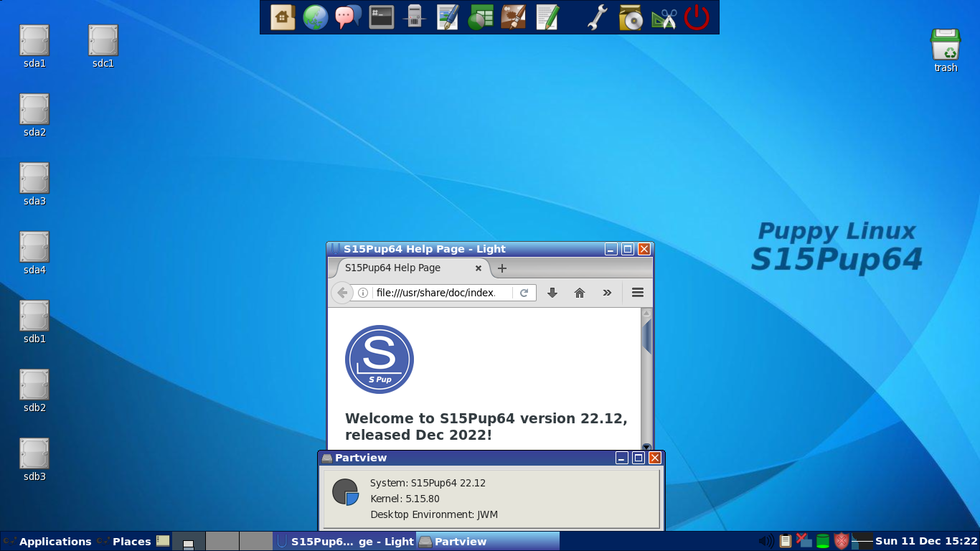Launch the word processor pen icon
The image size is (980, 551).
tap(448, 17)
